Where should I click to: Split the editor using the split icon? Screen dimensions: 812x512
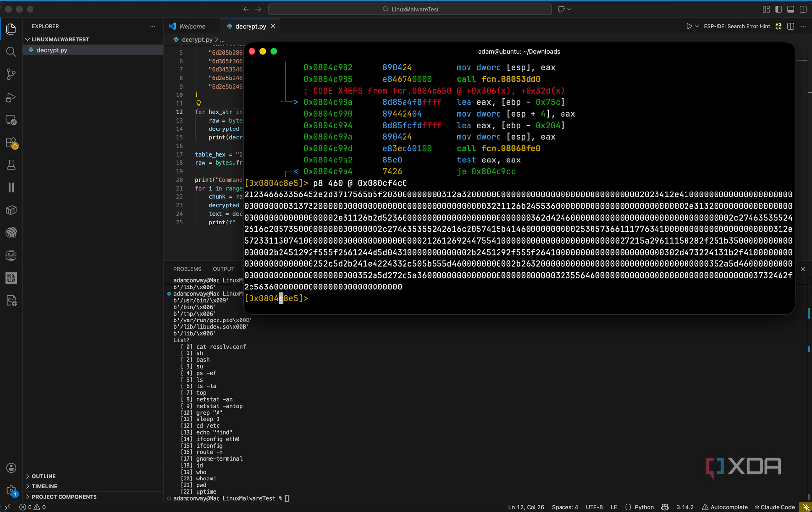(x=792, y=26)
